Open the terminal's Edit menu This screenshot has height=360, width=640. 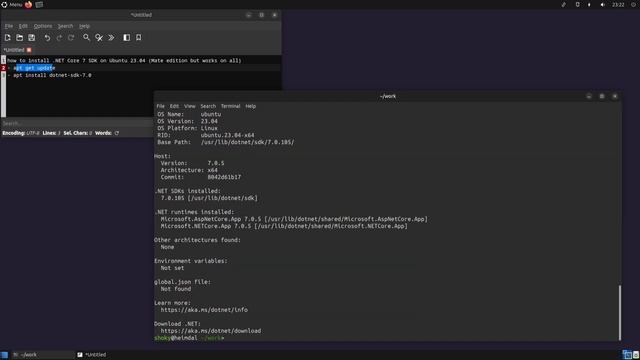tap(174, 106)
